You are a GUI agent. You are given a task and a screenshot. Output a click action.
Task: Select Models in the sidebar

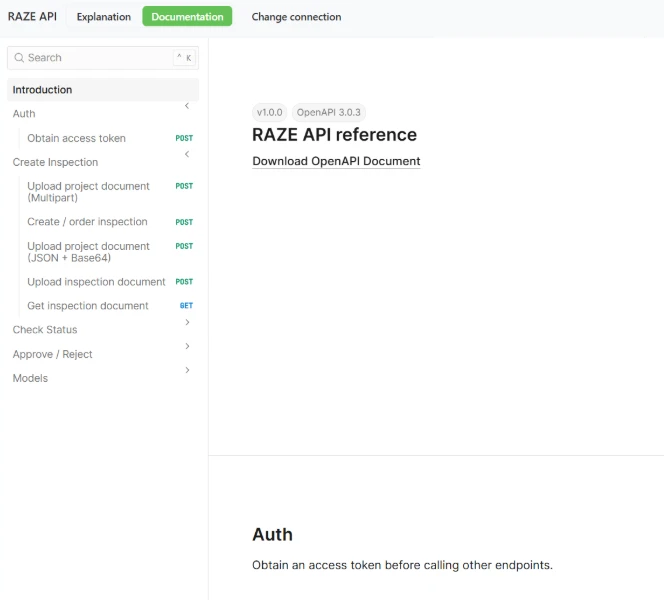point(30,378)
